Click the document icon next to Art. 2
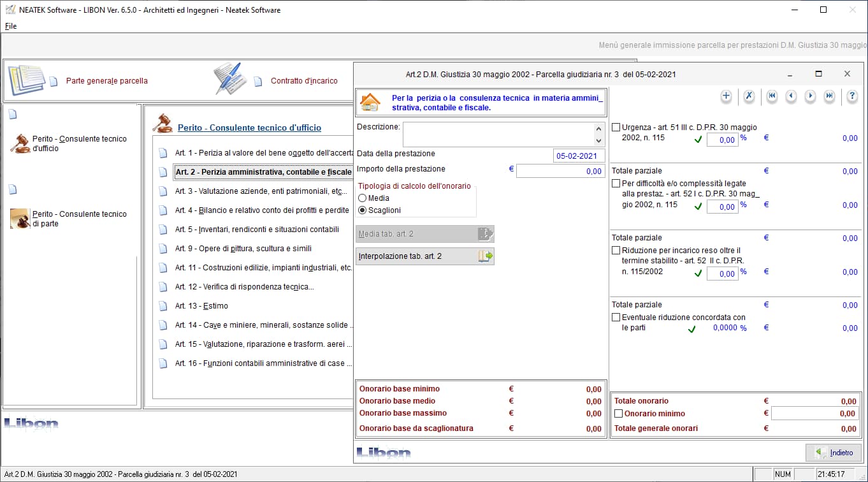Image resolution: width=868 pixels, height=482 pixels. 163,172
